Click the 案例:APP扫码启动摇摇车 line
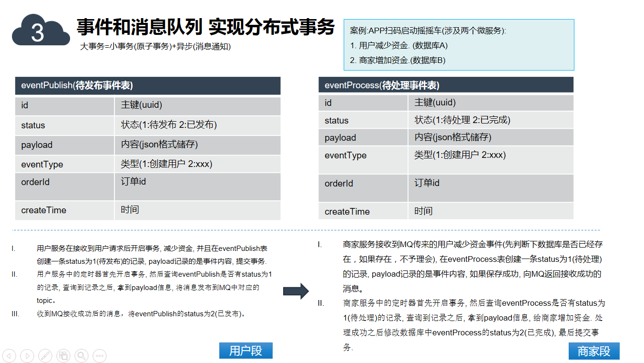Viewport: 644px width, 363px height. click(428, 31)
